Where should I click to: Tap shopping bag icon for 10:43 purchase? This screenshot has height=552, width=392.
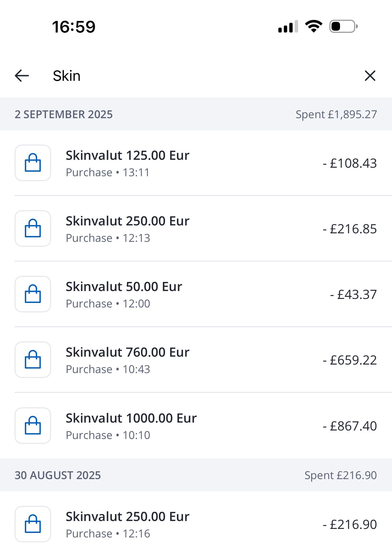[x=33, y=360]
